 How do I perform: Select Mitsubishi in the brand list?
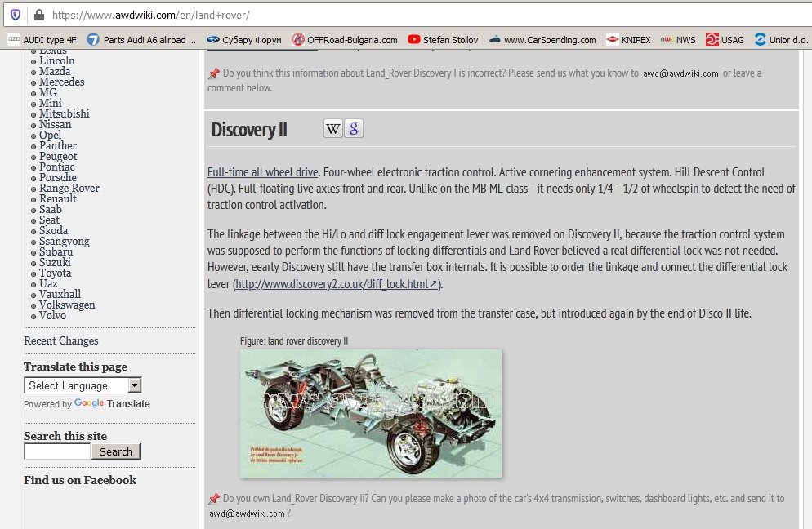(x=65, y=113)
